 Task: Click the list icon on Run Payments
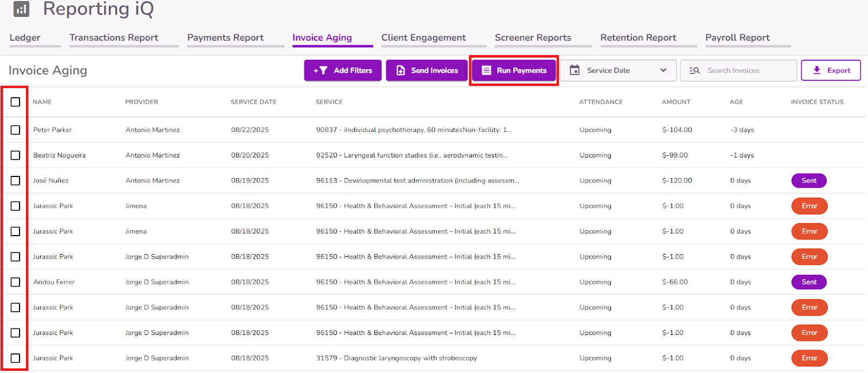[487, 71]
